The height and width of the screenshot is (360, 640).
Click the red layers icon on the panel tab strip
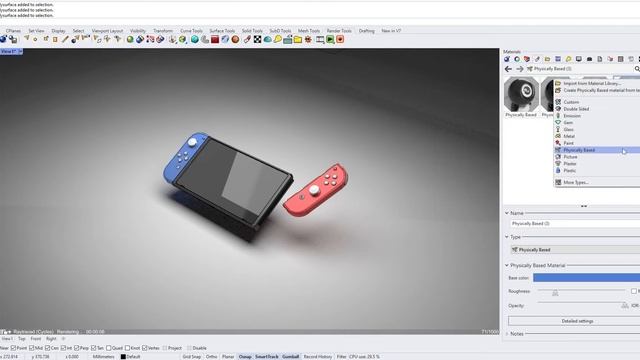527,59
